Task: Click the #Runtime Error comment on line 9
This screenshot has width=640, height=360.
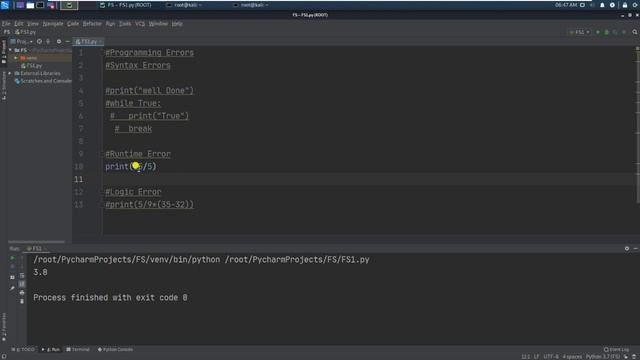Action: click(138, 154)
